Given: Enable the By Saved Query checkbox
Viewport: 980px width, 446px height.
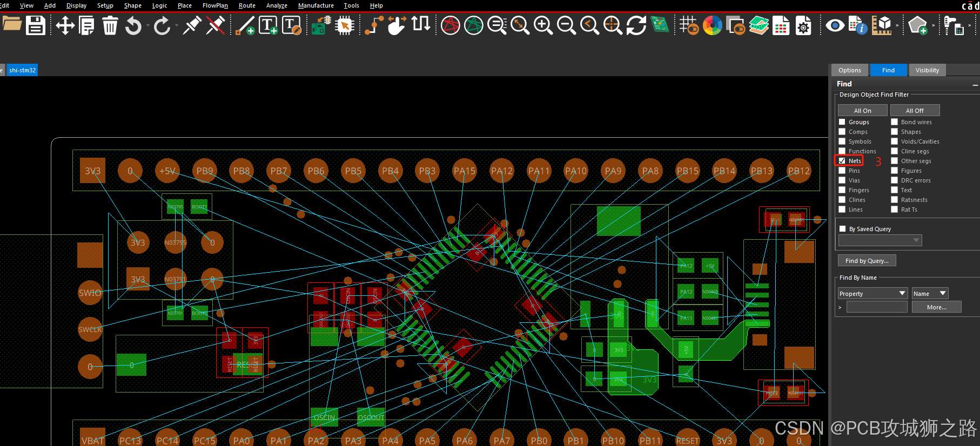Looking at the screenshot, I should pyautogui.click(x=842, y=229).
